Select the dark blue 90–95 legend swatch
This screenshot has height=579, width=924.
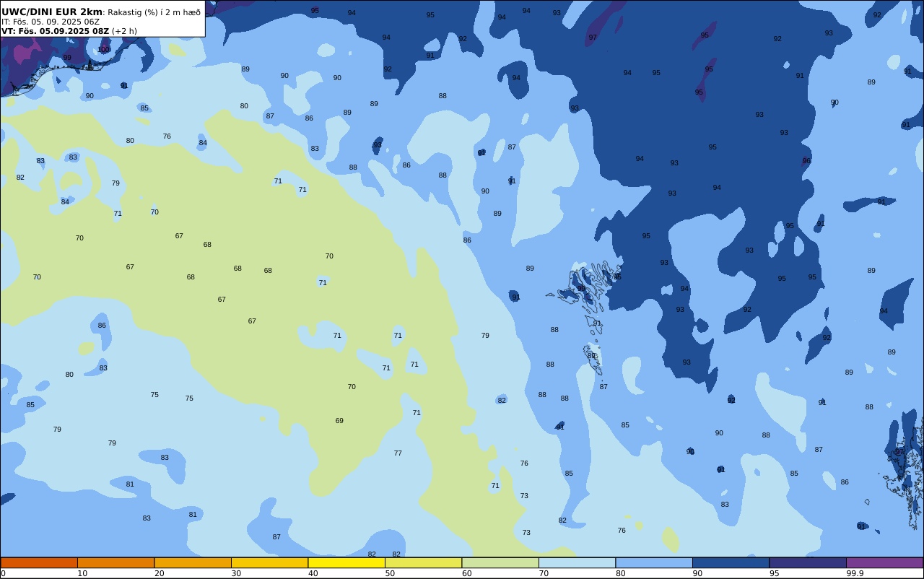click(x=731, y=562)
